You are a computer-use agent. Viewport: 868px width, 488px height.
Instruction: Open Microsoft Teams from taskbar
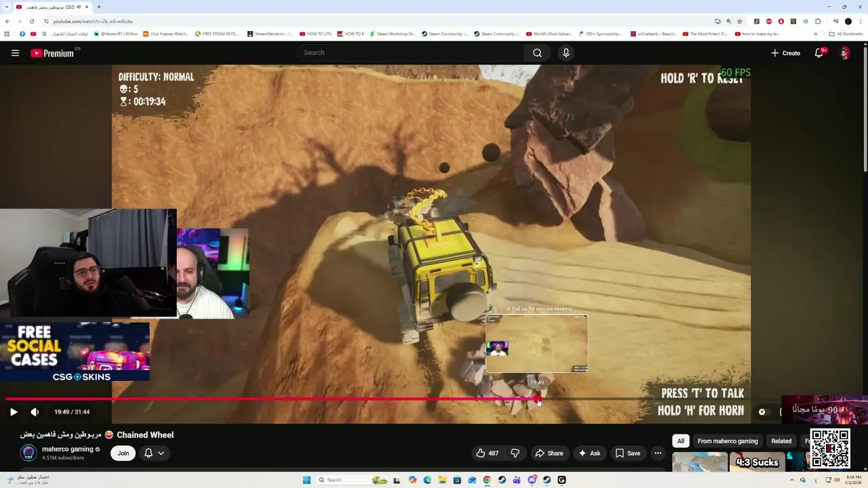pos(517,480)
